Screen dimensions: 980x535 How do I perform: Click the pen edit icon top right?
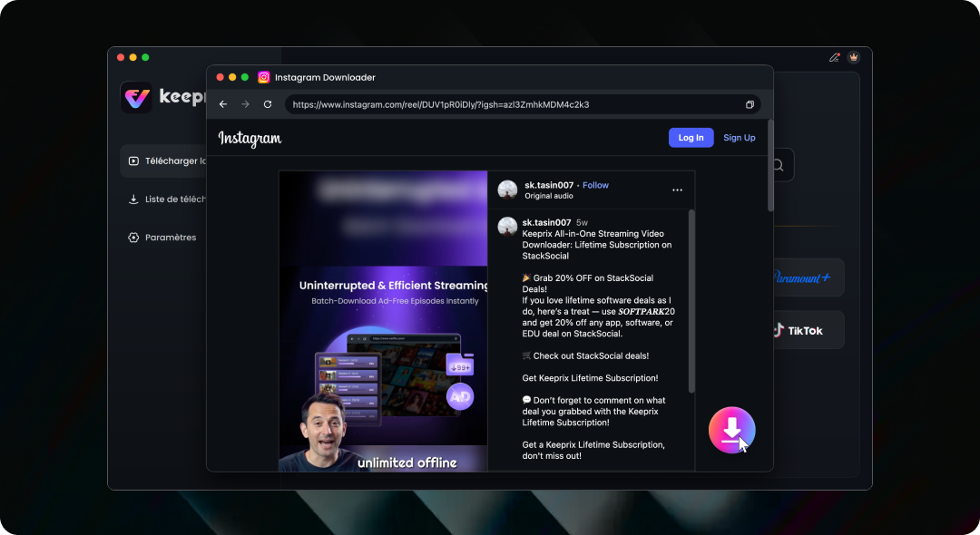pyautogui.click(x=835, y=57)
